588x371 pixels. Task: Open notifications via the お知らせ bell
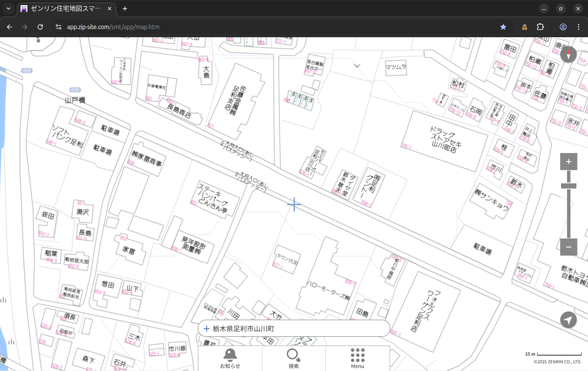pyautogui.click(x=230, y=358)
